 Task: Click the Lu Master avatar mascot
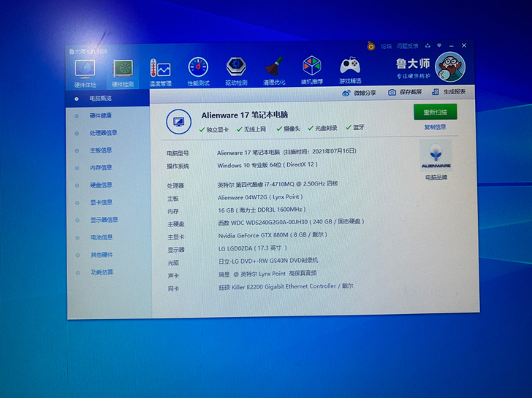450,66
